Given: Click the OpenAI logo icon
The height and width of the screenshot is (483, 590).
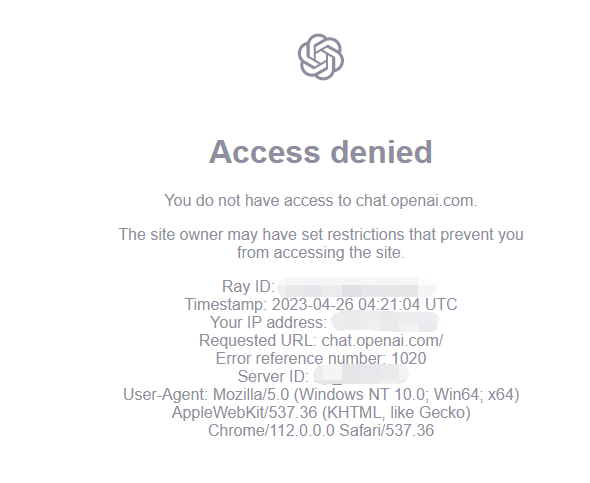Looking at the screenshot, I should coord(321,57).
